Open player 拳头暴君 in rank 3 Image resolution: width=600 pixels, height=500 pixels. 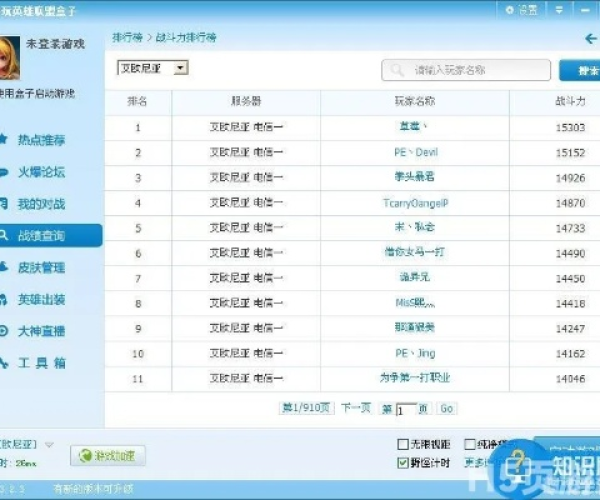(x=414, y=177)
